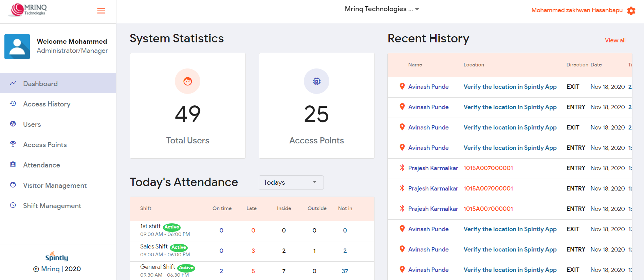Click the Bluetooth icon beside first Prajesh Karmalkar

pos(402,168)
